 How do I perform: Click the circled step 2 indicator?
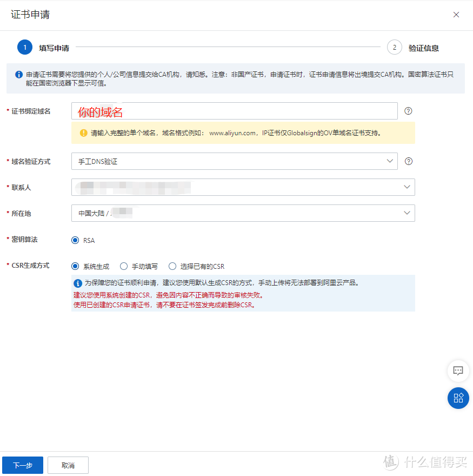coord(395,47)
